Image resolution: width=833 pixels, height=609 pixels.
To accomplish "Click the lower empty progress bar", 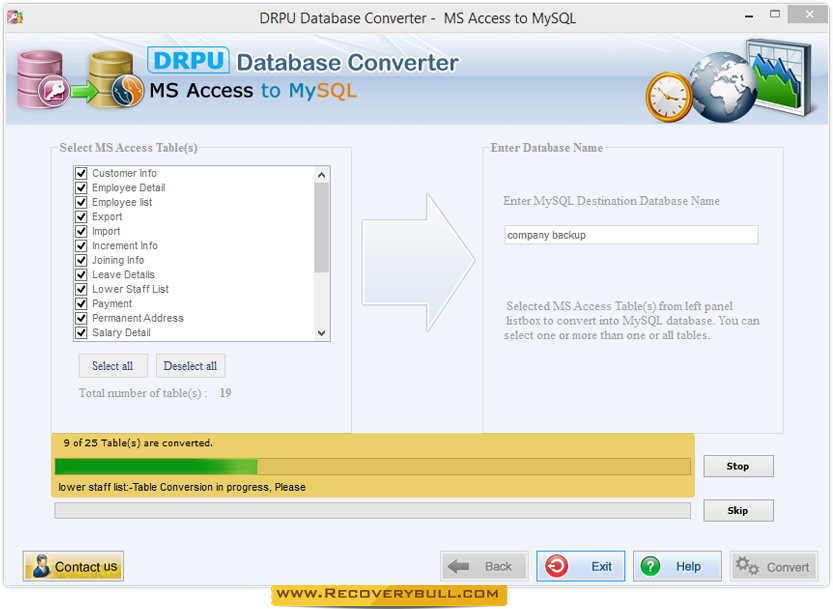I will 372,511.
